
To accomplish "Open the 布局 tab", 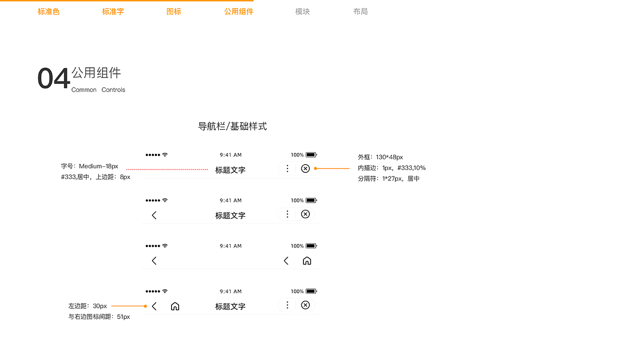I will tap(360, 11).
